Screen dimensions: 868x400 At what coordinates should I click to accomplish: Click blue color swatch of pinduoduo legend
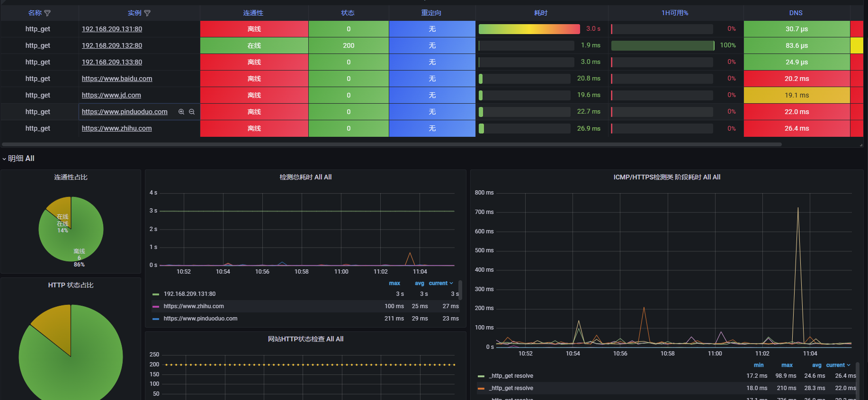156,319
